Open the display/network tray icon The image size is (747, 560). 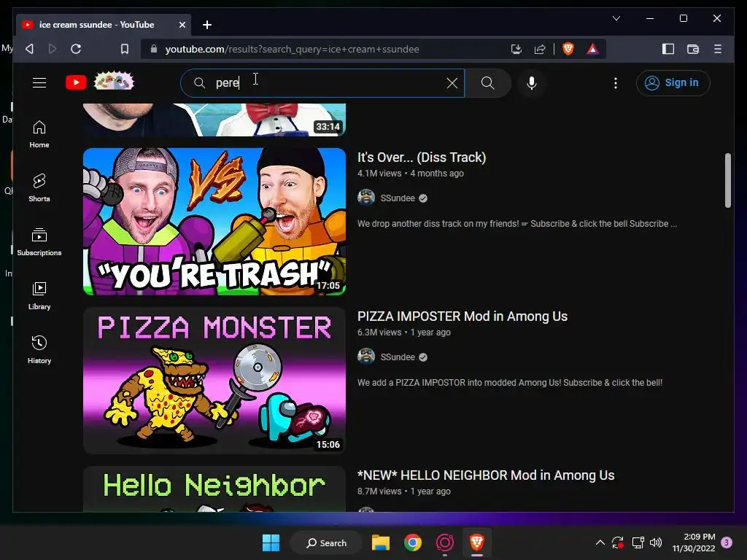point(638,542)
